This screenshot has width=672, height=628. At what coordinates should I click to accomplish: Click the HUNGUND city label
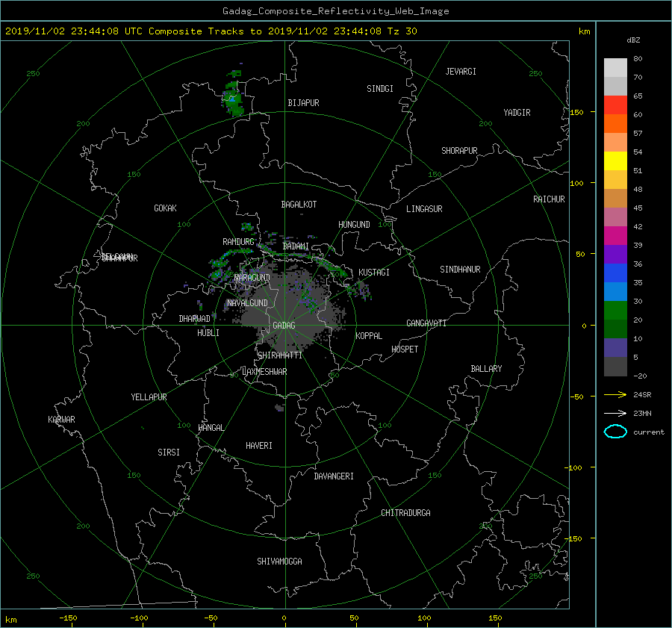point(354,225)
